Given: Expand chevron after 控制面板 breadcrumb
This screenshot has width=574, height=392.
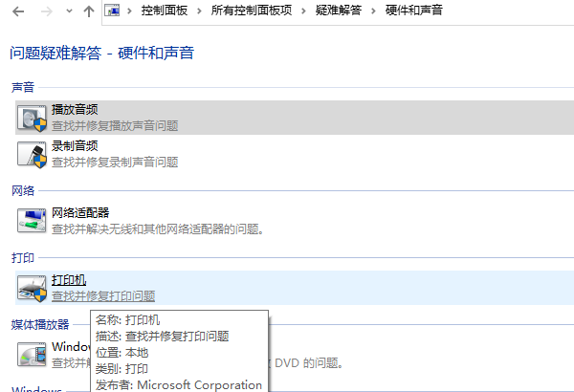Looking at the screenshot, I should [199, 11].
